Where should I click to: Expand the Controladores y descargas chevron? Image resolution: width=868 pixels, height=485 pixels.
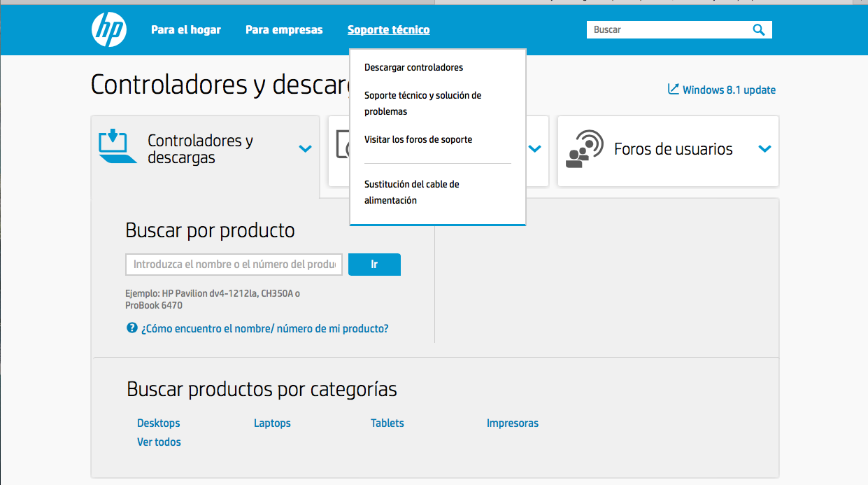click(x=305, y=148)
